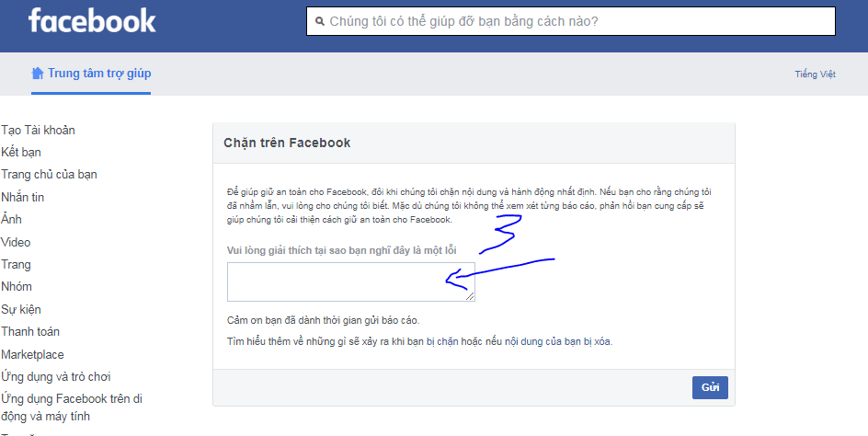Screen dimensions: 868x436
Task: Open Nhóm help topic
Action: (17, 286)
